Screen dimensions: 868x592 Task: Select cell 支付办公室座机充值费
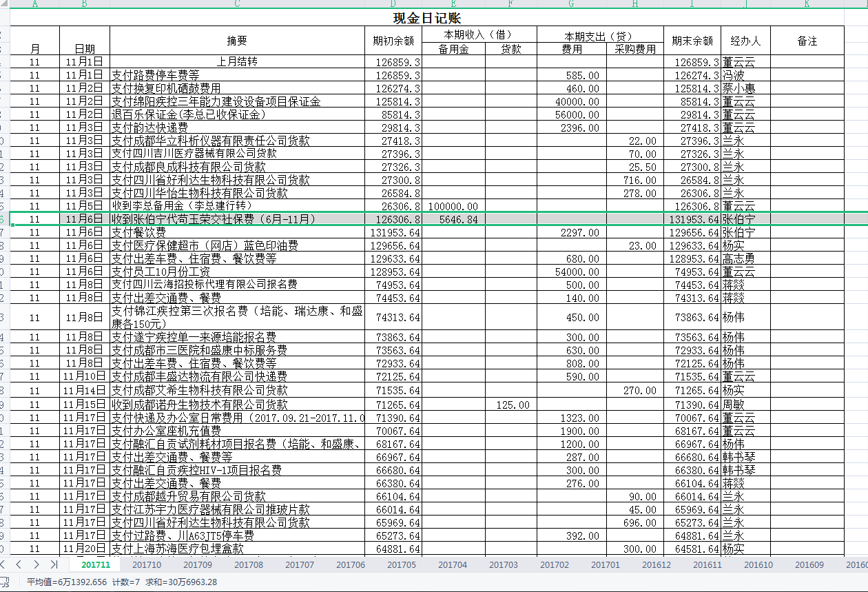pos(237,431)
